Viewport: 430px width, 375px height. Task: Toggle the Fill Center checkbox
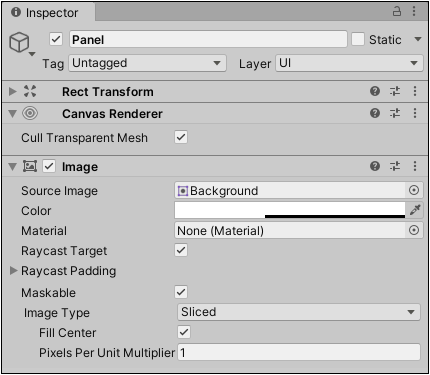point(184,332)
